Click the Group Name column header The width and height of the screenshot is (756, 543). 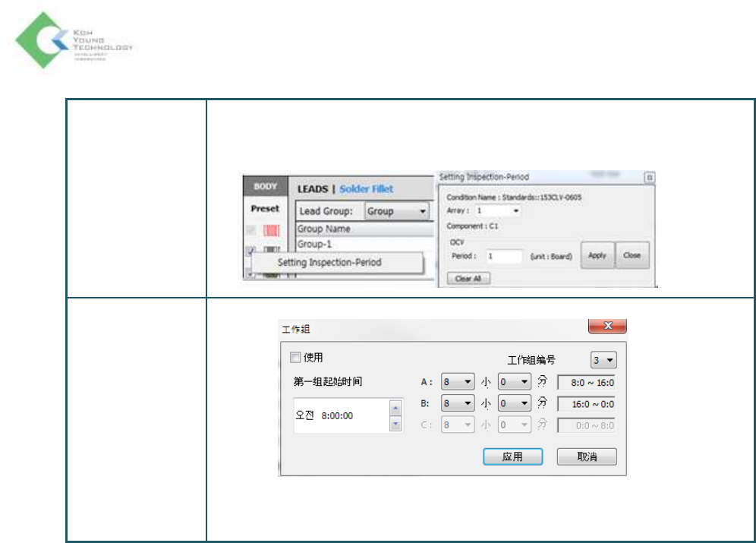pyautogui.click(x=365, y=229)
